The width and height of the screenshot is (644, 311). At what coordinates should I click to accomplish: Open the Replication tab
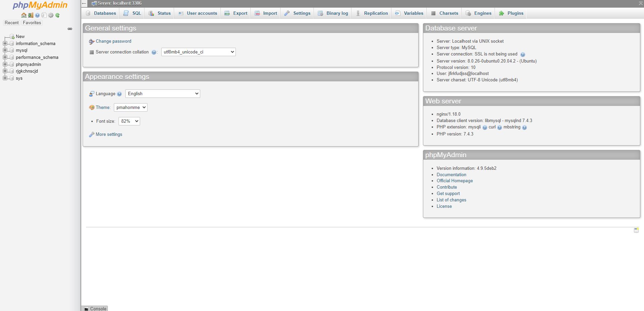click(x=372, y=13)
